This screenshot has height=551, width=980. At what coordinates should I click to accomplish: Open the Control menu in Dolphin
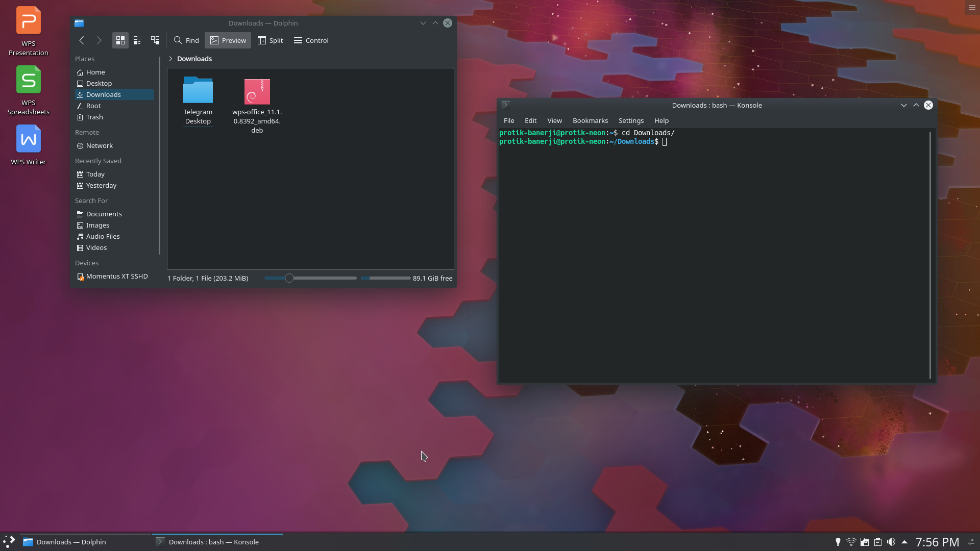[x=311, y=40]
